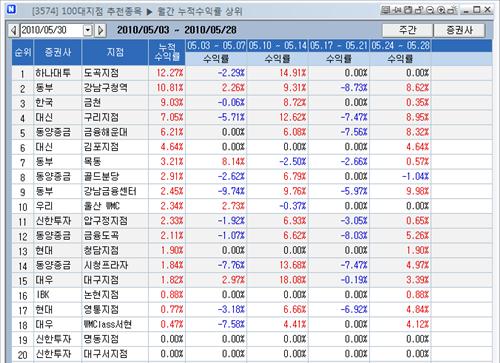
Task: Click the pin icon in title bar
Action: point(397,10)
